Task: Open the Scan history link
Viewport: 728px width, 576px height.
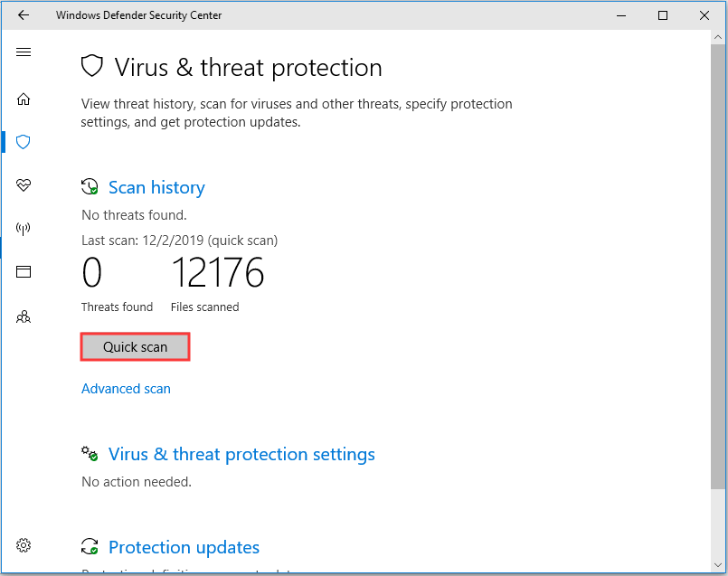Action: [156, 187]
